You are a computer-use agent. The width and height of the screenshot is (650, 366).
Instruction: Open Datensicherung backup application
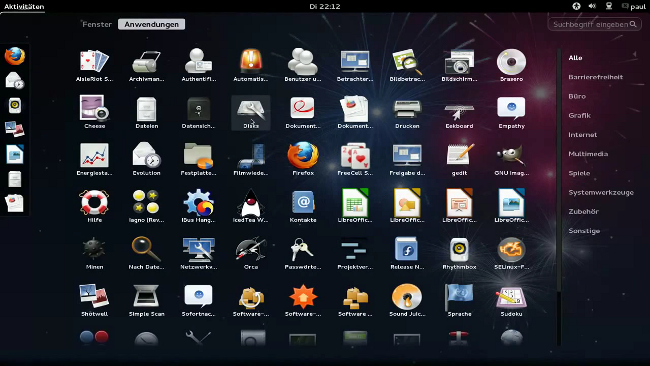click(x=199, y=112)
